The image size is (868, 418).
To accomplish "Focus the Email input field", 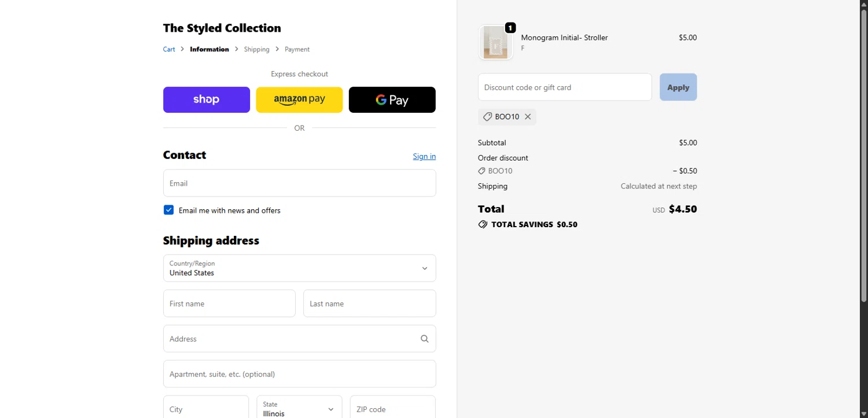I will tap(299, 183).
